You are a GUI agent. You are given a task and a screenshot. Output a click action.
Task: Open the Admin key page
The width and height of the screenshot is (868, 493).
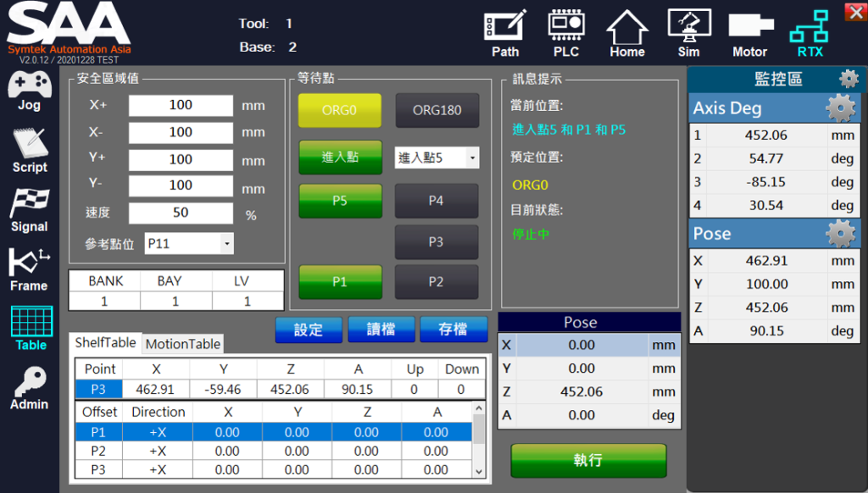click(30, 388)
